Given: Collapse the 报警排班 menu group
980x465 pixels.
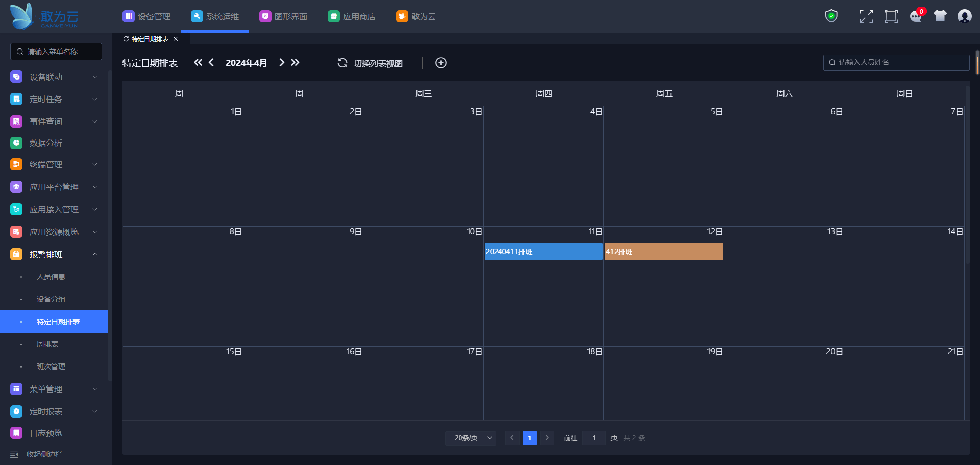Looking at the screenshot, I should coord(95,254).
